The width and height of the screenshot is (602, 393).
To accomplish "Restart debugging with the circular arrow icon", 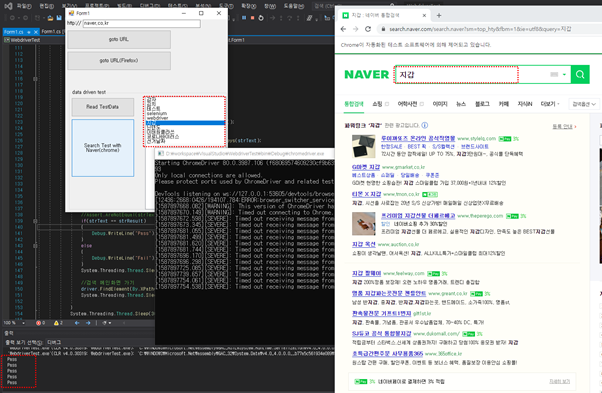I will pos(261,18).
